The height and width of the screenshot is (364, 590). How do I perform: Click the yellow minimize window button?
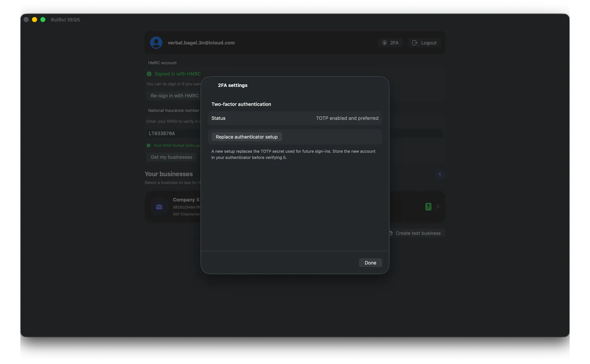pyautogui.click(x=34, y=20)
